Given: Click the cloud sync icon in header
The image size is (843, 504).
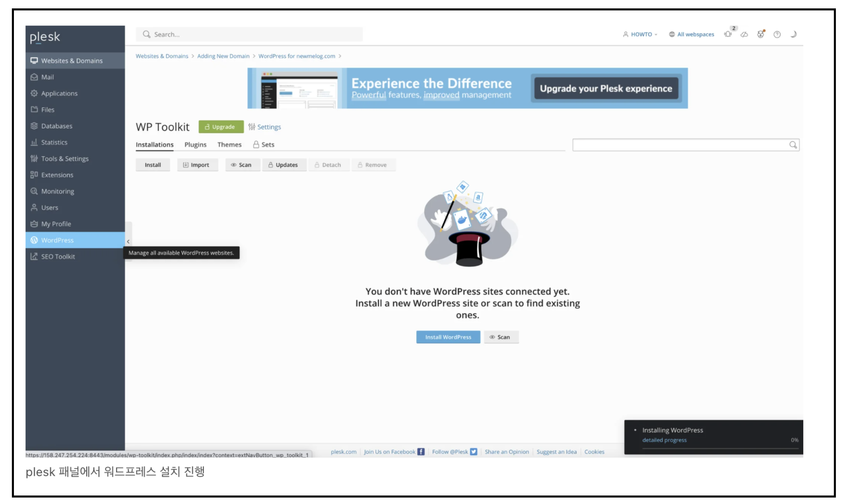Looking at the screenshot, I should [744, 35].
